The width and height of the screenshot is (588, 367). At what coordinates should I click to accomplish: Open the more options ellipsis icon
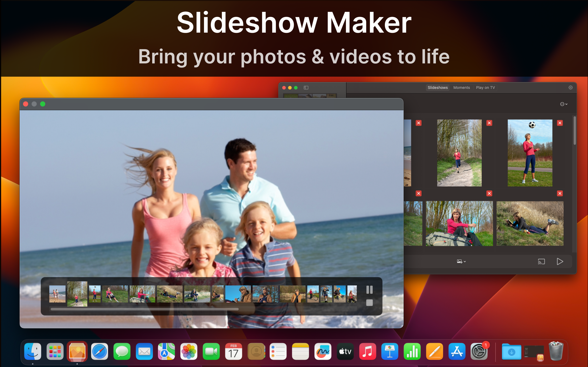(562, 104)
